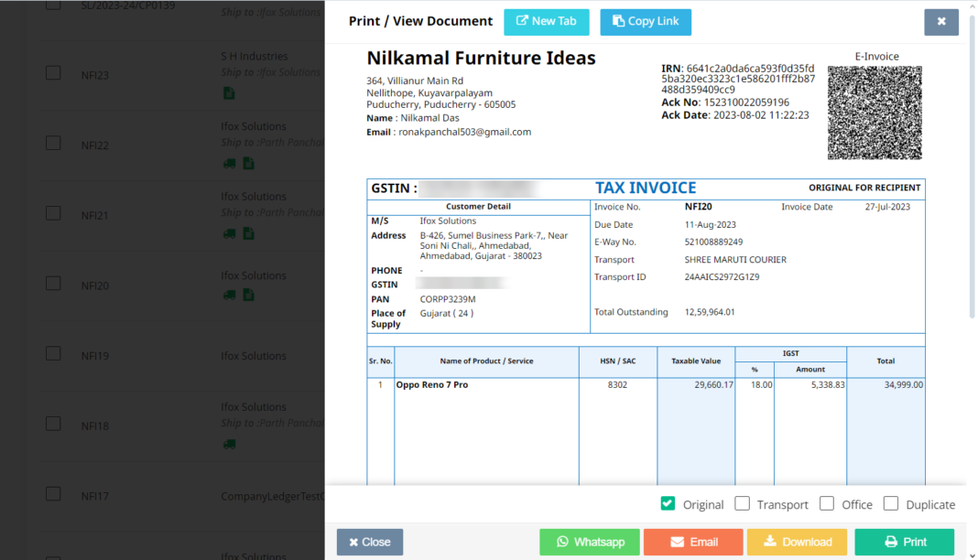The image size is (978, 560).
Task: Close the Print / View Document dialog
Action: (x=941, y=21)
